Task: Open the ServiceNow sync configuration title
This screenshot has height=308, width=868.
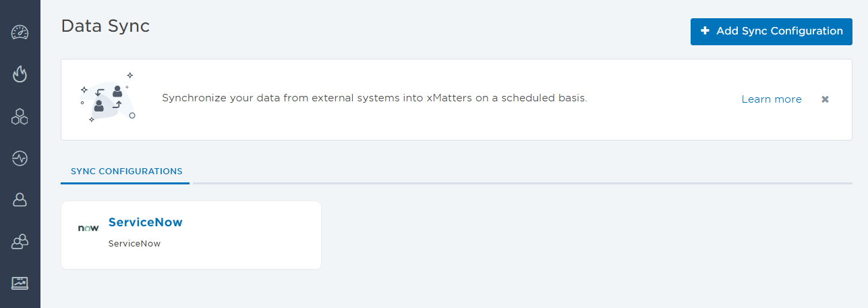Action: point(145,222)
